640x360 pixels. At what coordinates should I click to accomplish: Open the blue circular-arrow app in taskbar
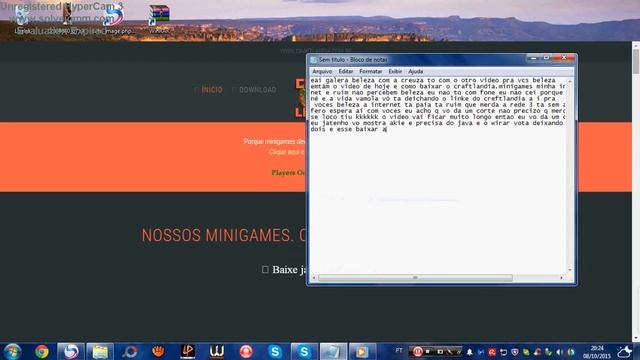[x=129, y=351]
